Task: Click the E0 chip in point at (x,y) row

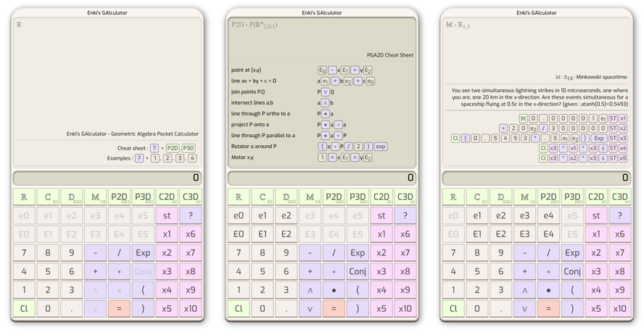Action: pyautogui.click(x=323, y=70)
